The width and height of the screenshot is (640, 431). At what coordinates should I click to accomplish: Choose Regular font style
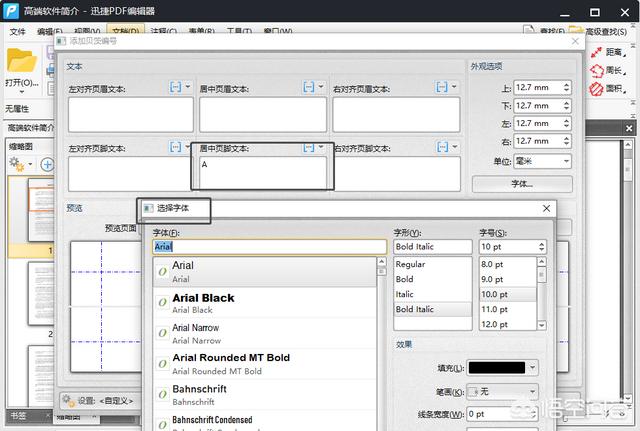[x=433, y=264]
